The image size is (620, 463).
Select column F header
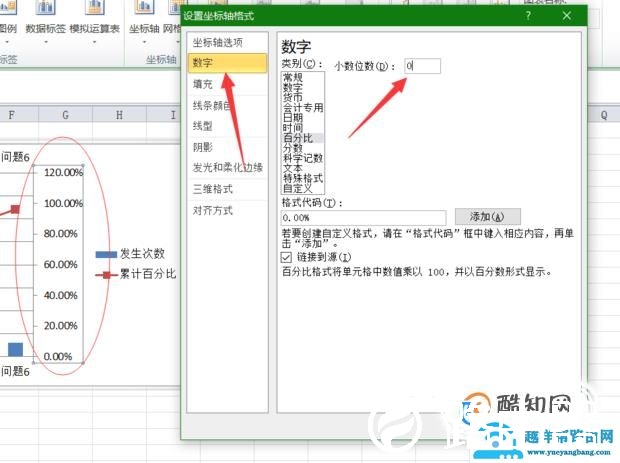pos(12,115)
